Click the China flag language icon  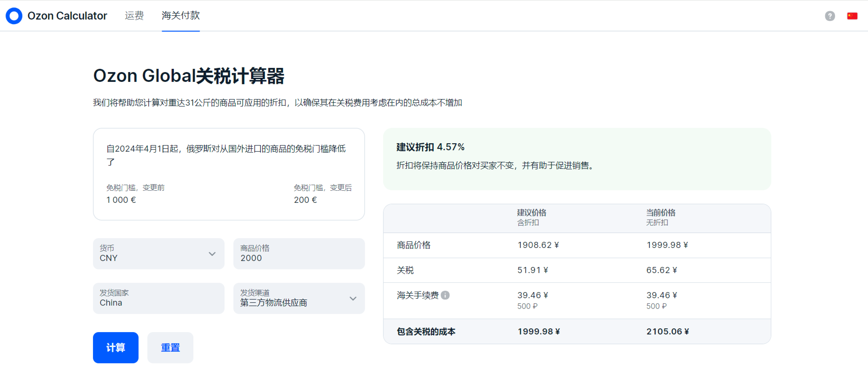pos(852,16)
